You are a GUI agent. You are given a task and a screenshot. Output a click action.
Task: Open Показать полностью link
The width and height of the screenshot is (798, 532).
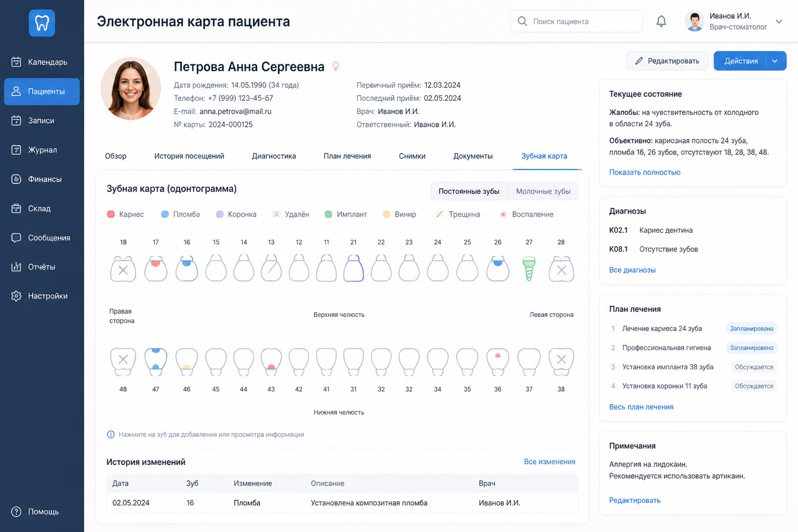pyautogui.click(x=645, y=172)
